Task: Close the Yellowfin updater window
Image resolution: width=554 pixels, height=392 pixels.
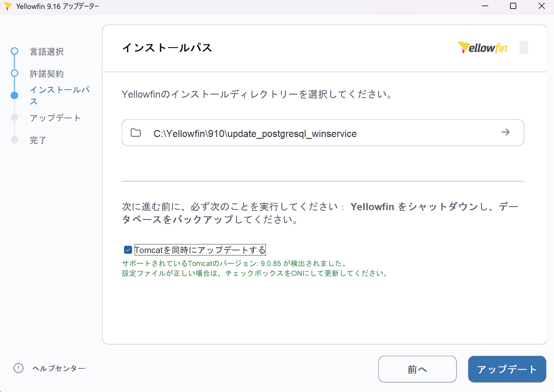Action: click(542, 6)
